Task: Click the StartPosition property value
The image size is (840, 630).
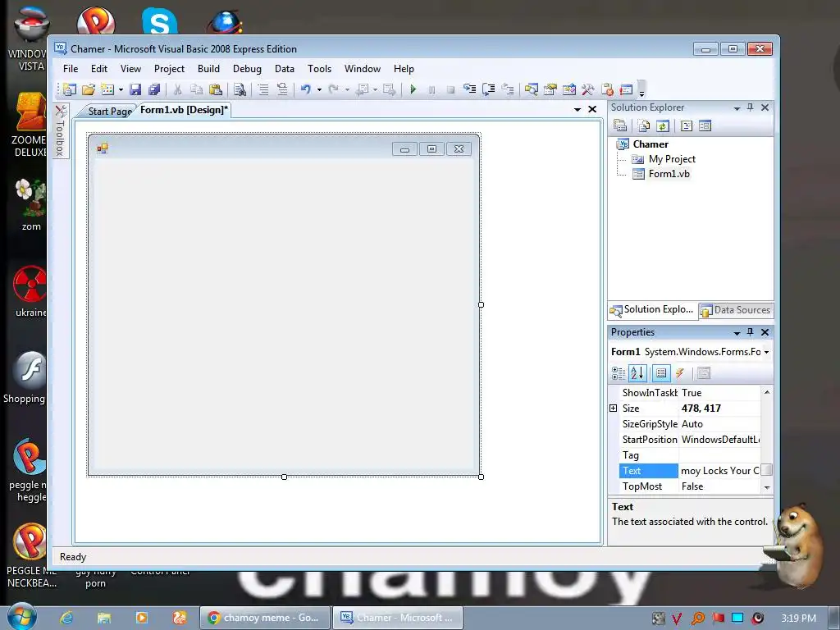Action: pos(719,440)
